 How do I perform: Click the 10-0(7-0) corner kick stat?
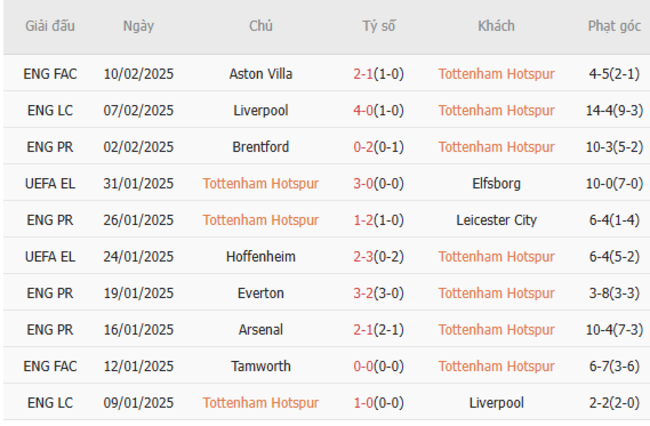(x=614, y=183)
